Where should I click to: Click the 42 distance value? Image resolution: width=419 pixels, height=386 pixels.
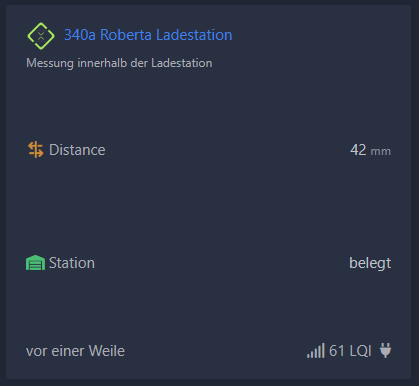(x=358, y=150)
